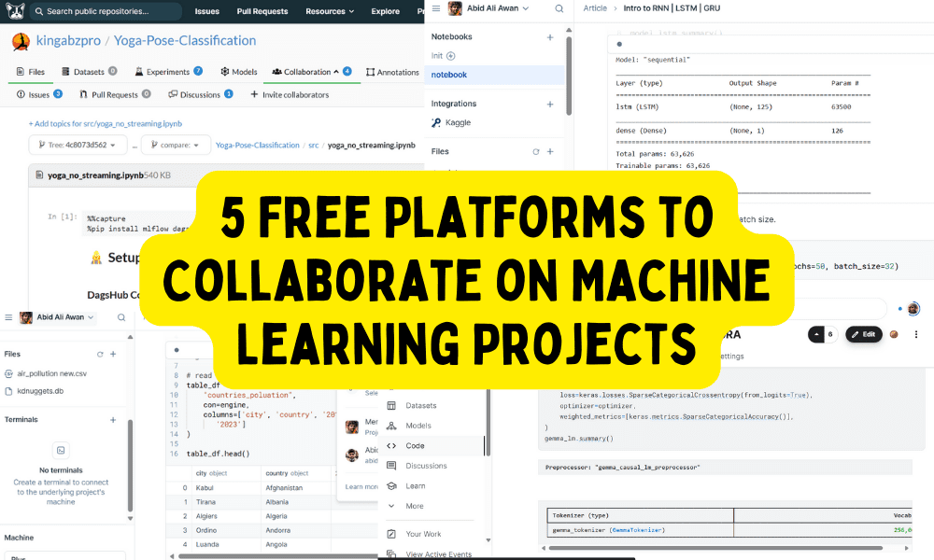Expand the More section in Kaggle sidebar
934x560 pixels.
click(415, 506)
